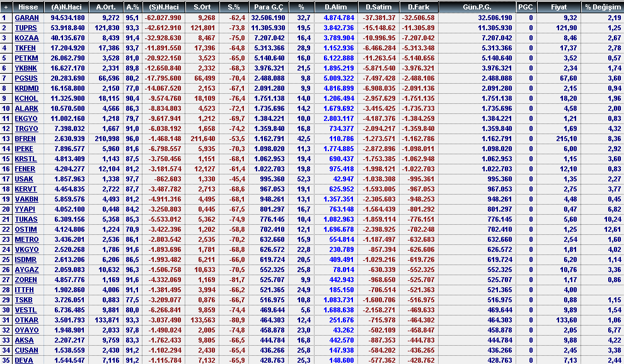Screen dimensions: 624x364
Task: Open the KRSTL stock link
Action: point(25,159)
